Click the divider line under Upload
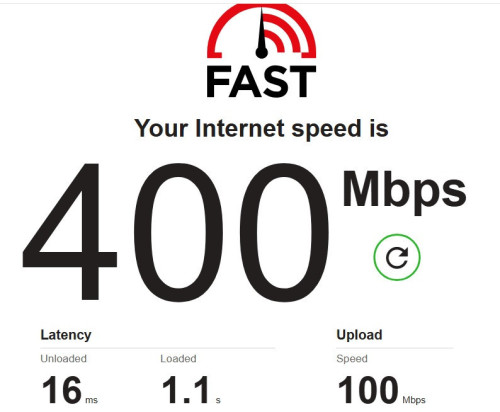The height and width of the screenshot is (412, 500). pyautogui.click(x=395, y=348)
